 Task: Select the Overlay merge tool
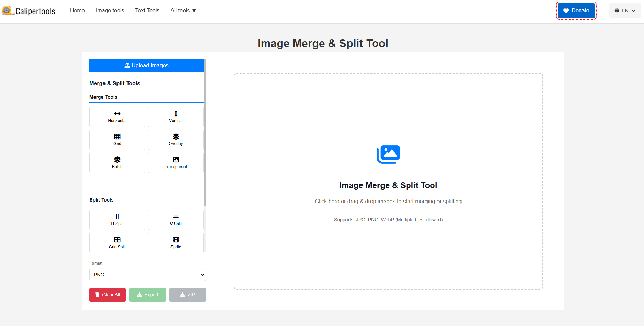[176, 140]
